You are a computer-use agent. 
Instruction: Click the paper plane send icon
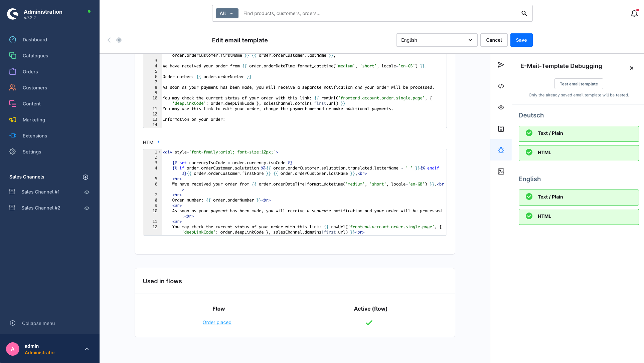point(501,65)
